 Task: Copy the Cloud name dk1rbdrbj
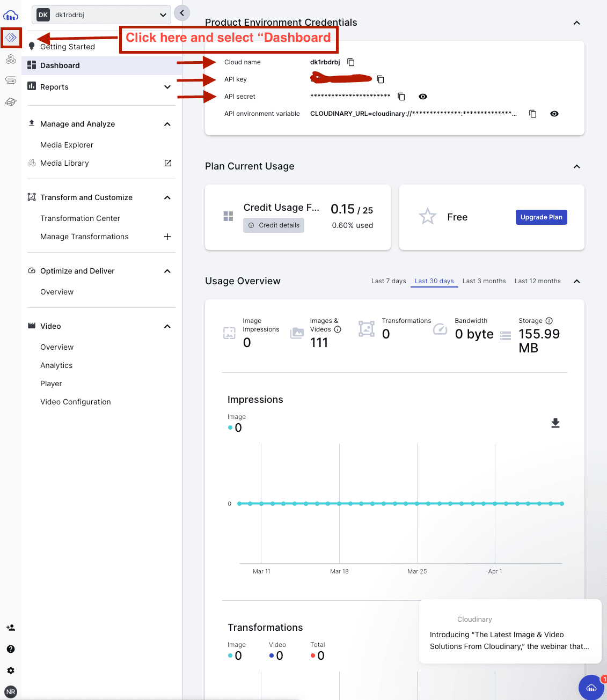click(x=351, y=62)
